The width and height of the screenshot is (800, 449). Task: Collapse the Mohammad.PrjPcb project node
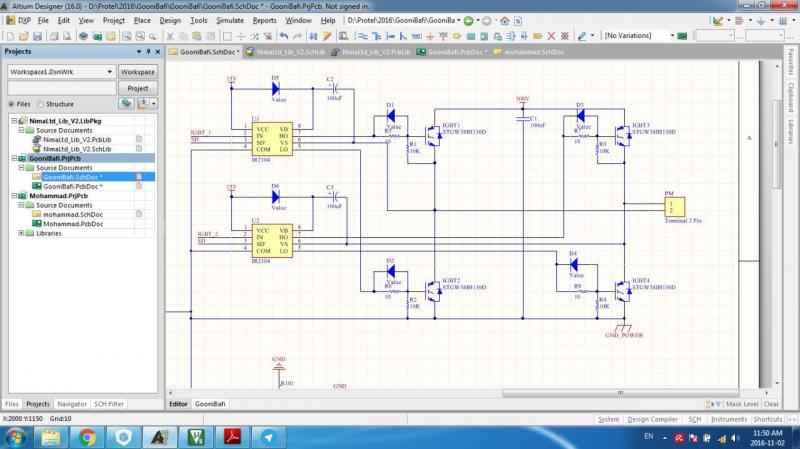pyautogui.click(x=14, y=195)
